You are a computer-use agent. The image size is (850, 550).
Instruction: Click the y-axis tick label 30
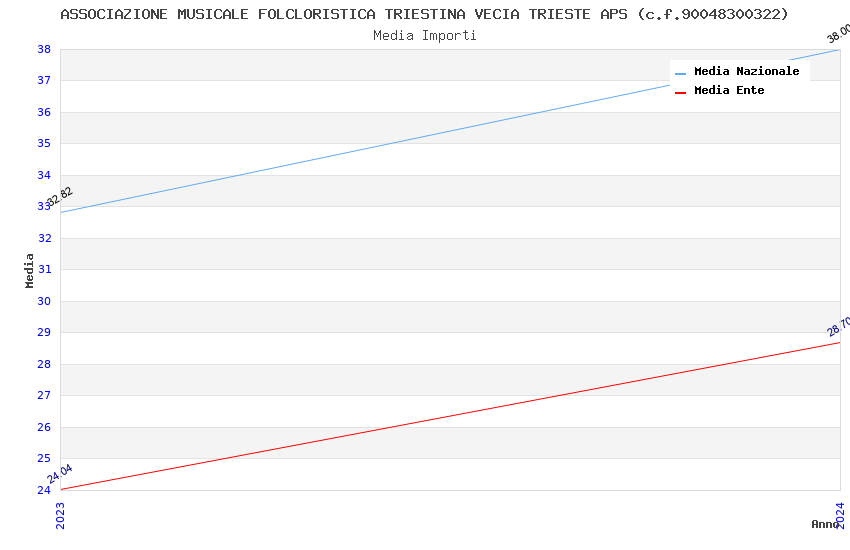click(x=44, y=301)
